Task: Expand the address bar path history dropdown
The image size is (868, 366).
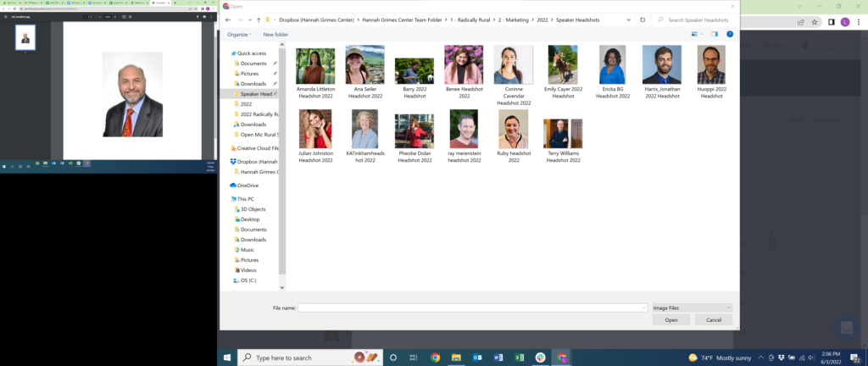Action: (629, 19)
